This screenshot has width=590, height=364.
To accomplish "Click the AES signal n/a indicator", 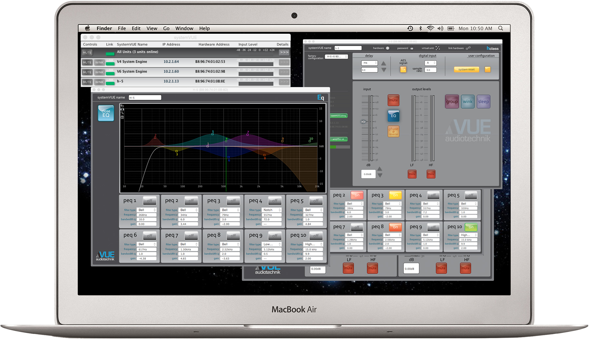I will 403,69.
